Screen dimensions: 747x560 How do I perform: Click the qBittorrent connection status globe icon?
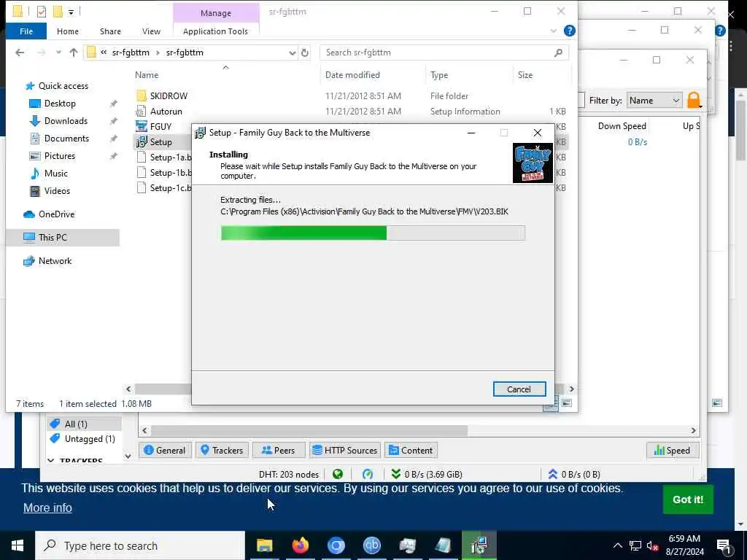(x=338, y=474)
